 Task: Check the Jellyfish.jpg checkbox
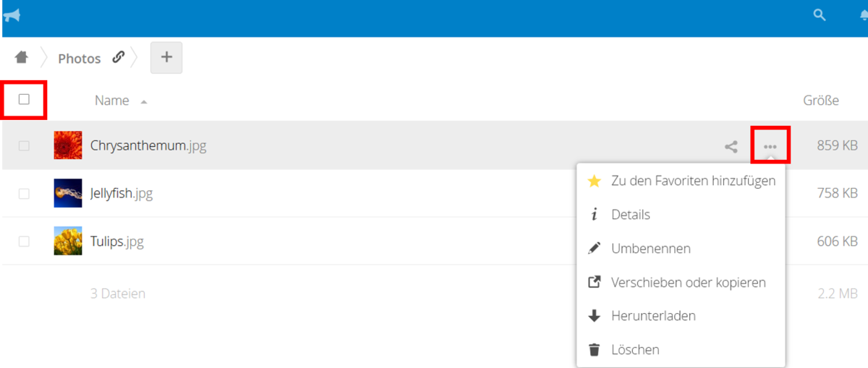point(24,194)
